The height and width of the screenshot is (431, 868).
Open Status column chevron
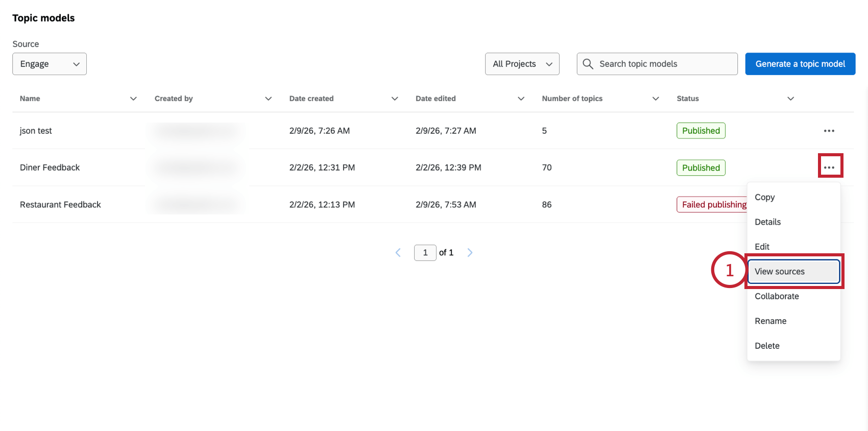click(790, 99)
